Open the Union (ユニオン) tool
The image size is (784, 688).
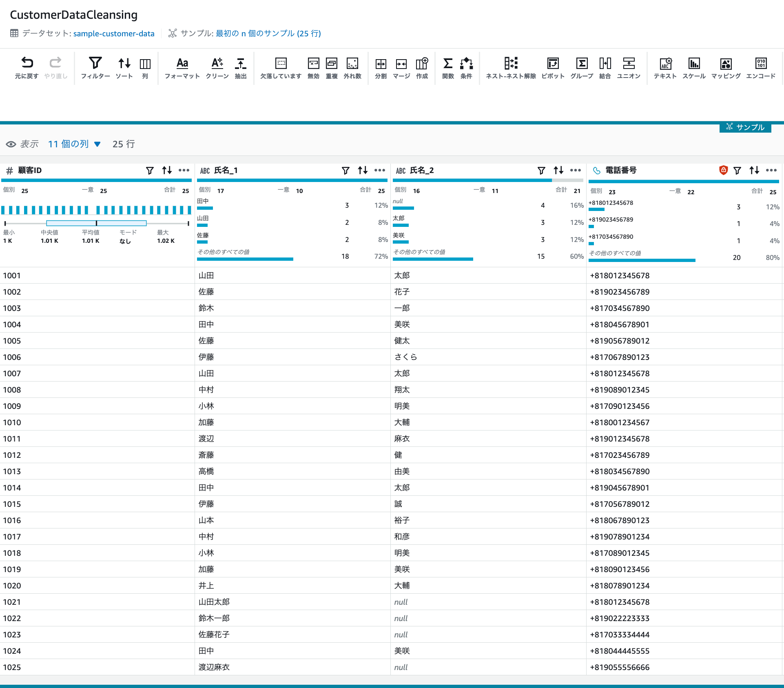[x=629, y=67]
